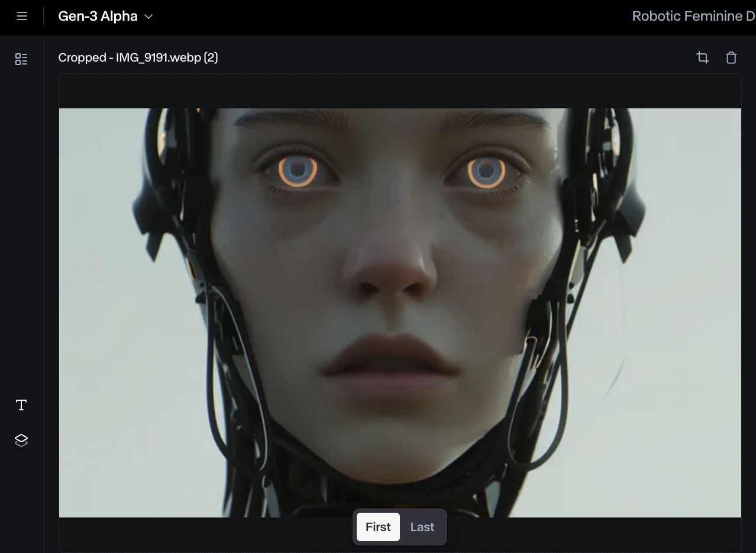Viewport: 756px width, 553px height.
Task: Click the list panel icon in left sidebar
Action: pos(21,59)
